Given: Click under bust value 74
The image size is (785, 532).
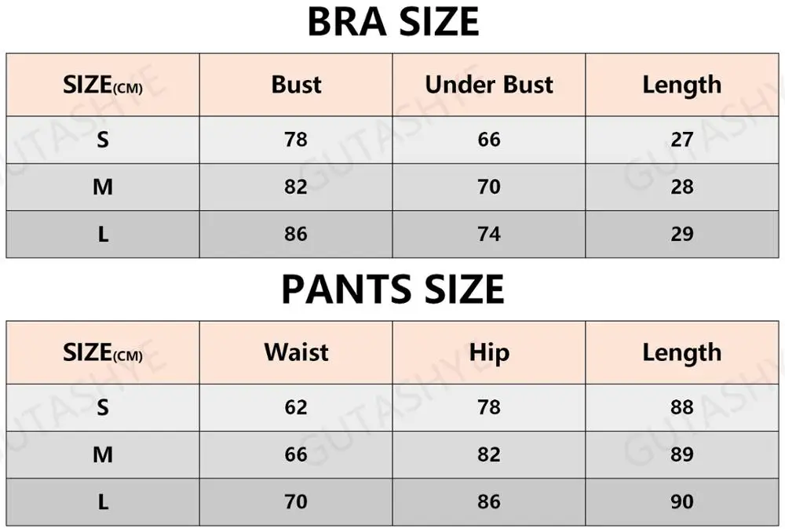Looking at the screenshot, I should click(489, 234).
